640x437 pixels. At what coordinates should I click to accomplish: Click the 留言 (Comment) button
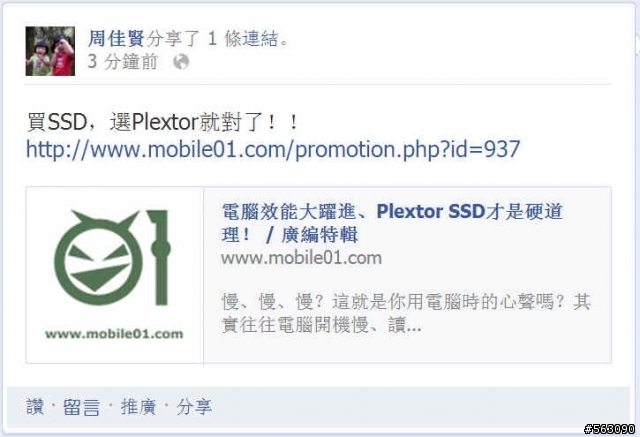(81, 407)
